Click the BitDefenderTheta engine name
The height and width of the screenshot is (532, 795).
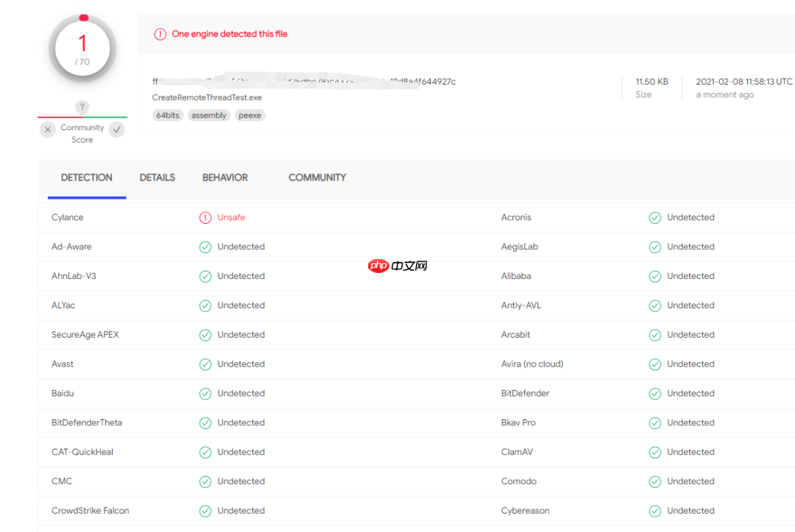click(87, 422)
